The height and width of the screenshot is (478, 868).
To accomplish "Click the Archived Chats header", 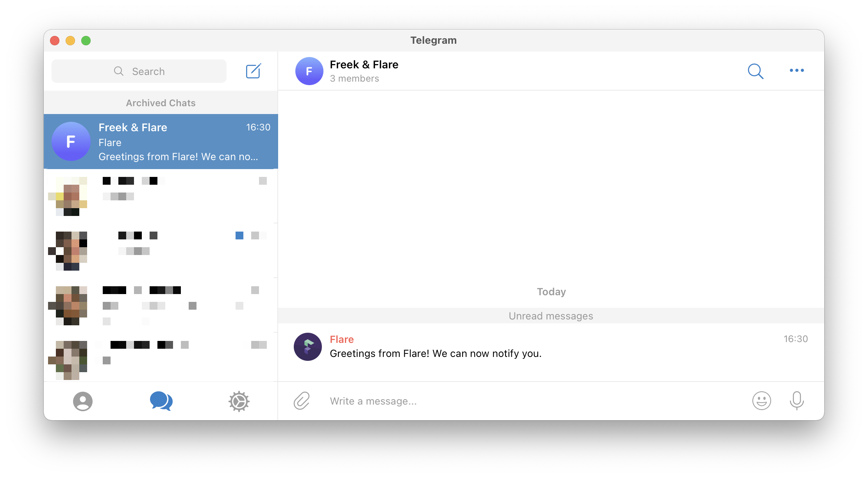I will [161, 103].
